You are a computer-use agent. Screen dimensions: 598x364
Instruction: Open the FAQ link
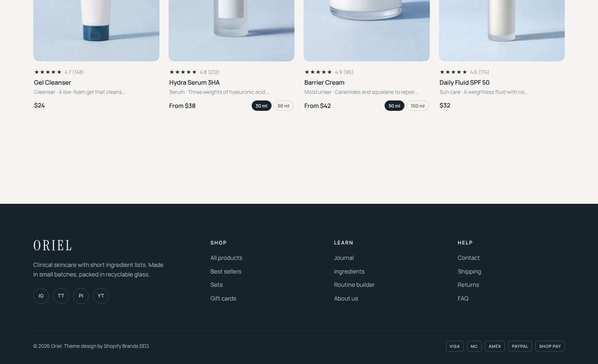coord(463,298)
